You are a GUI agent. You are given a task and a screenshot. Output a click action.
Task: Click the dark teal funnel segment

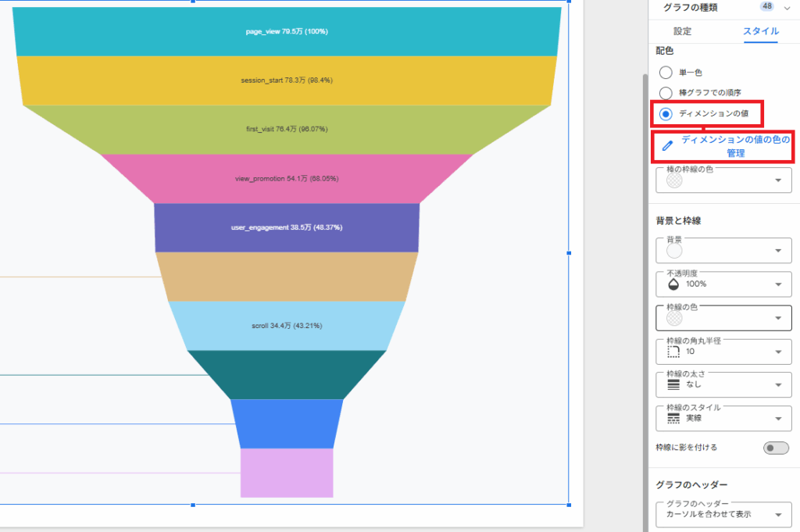287,375
